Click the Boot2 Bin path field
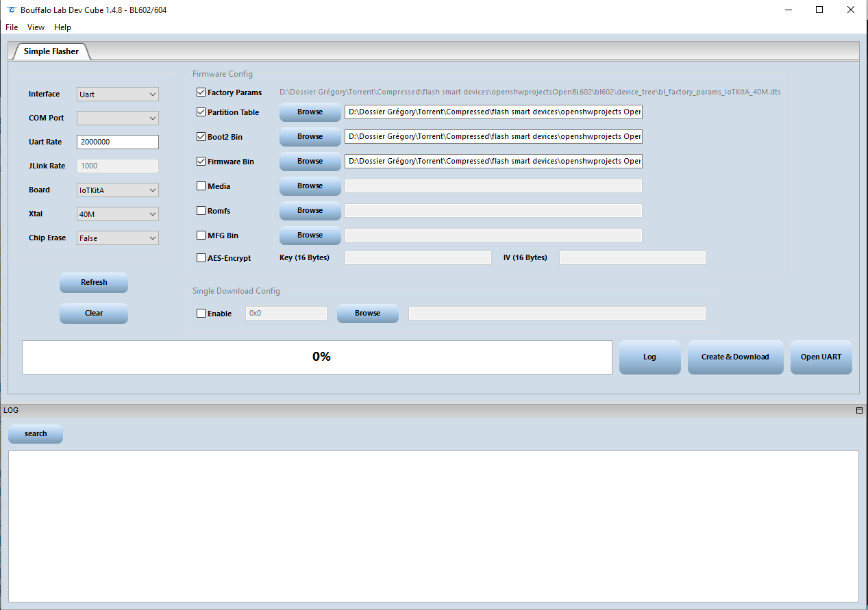Viewport: 868px width, 610px height. (x=493, y=137)
